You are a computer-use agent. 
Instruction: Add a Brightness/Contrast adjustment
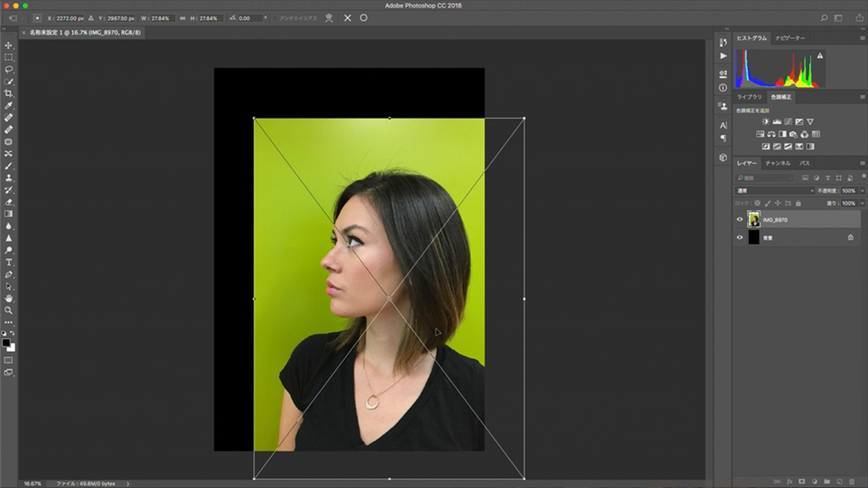click(765, 122)
